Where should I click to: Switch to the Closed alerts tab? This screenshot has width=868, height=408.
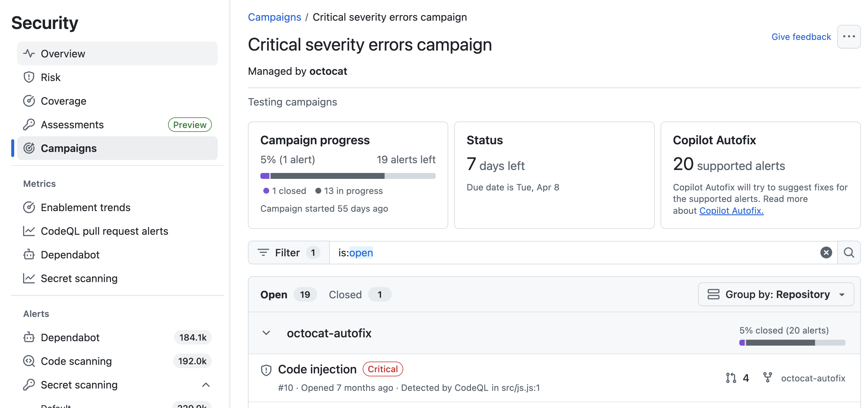point(345,294)
